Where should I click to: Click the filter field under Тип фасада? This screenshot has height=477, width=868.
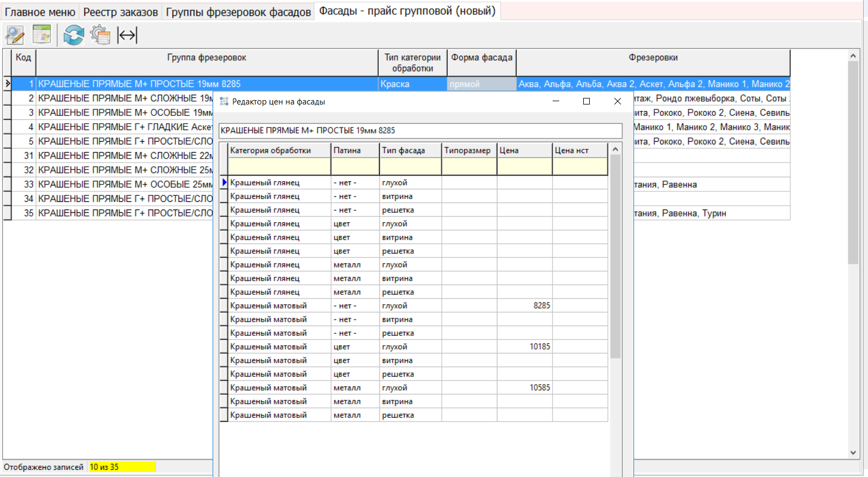click(x=410, y=166)
